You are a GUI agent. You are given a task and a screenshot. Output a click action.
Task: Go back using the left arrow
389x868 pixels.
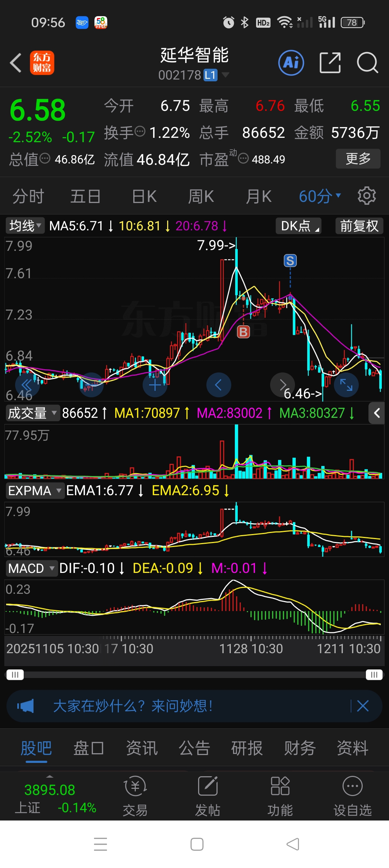click(16, 63)
